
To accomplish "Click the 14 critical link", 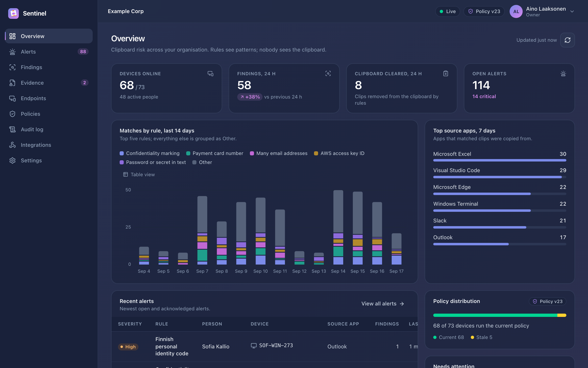I will pyautogui.click(x=484, y=97).
